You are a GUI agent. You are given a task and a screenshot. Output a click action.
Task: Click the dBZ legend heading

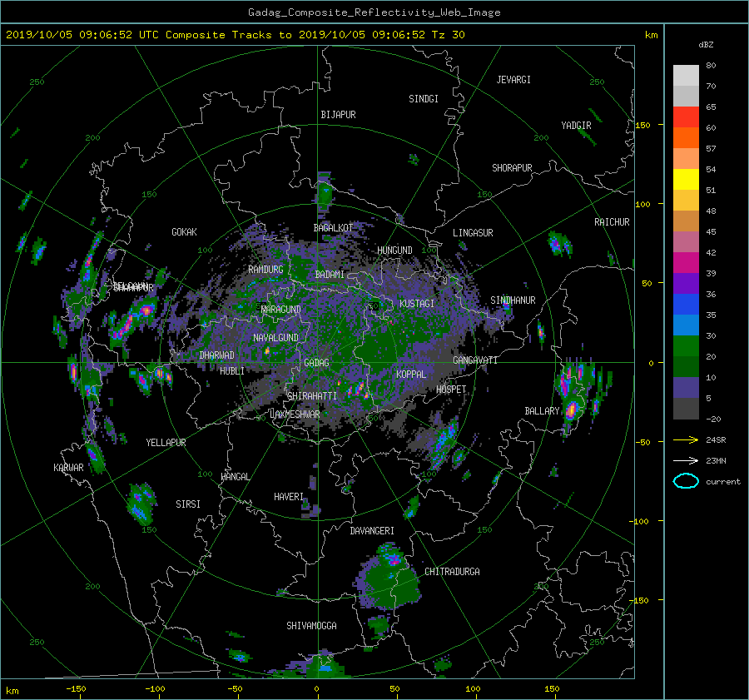706,45
